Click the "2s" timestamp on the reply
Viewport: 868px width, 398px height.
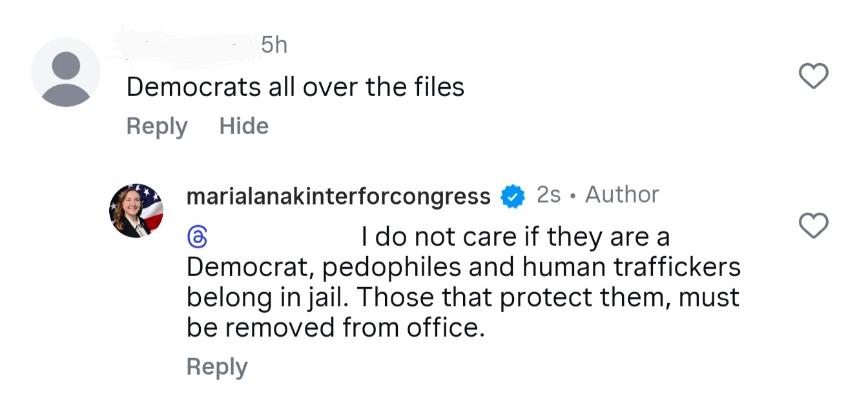click(x=548, y=195)
